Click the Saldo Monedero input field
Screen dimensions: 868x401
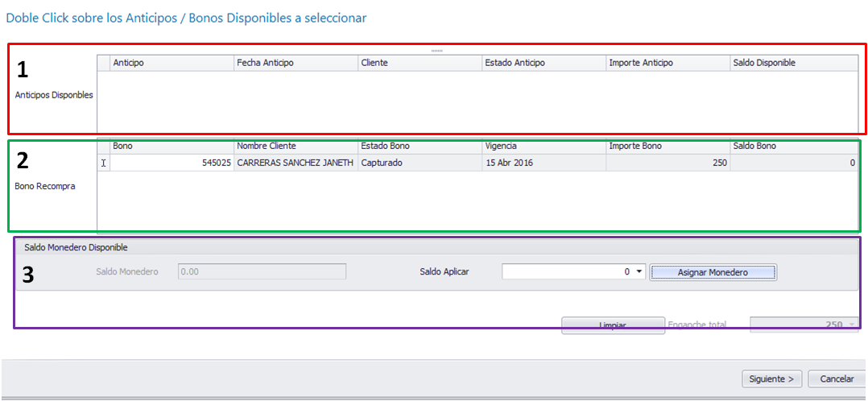pos(262,272)
